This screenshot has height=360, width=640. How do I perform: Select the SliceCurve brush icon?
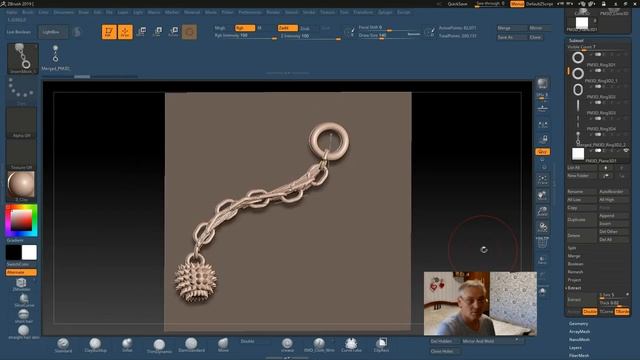pyautogui.click(x=24, y=300)
